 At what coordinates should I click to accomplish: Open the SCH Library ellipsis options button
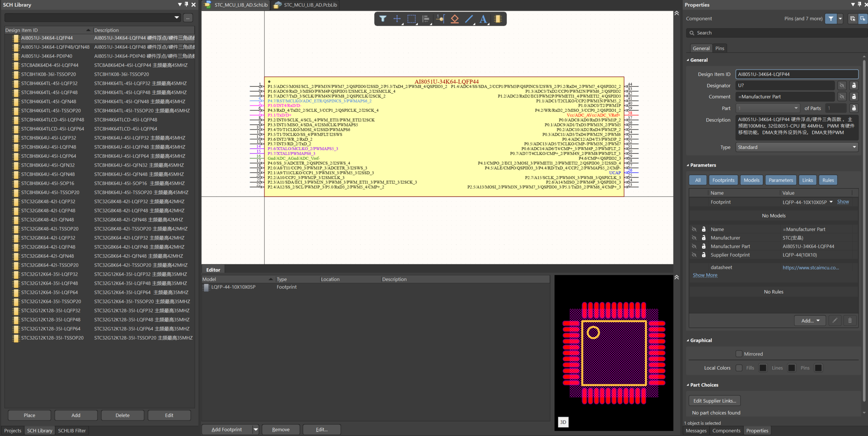pyautogui.click(x=188, y=17)
